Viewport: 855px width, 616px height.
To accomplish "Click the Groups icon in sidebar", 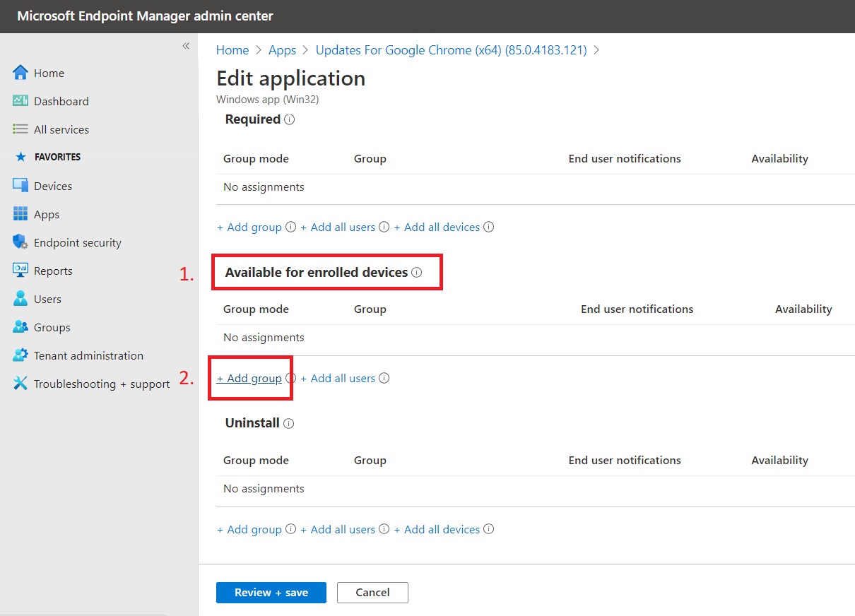I will (20, 327).
